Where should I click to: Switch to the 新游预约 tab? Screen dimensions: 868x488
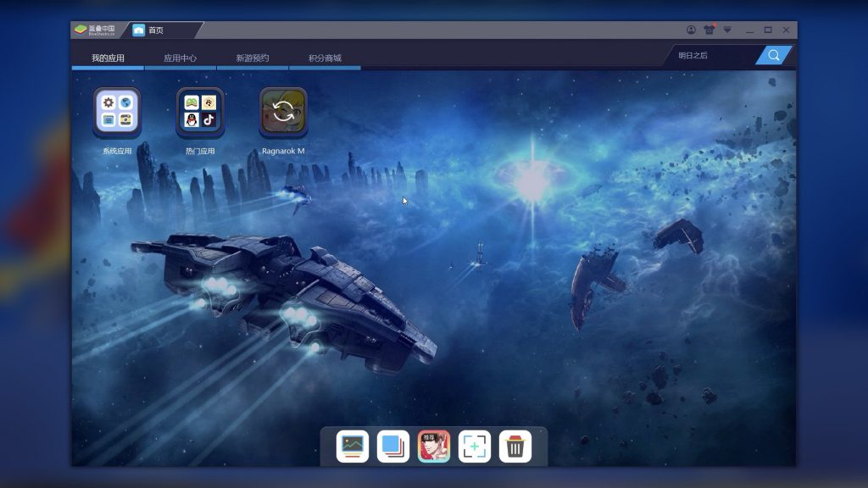tap(253, 58)
